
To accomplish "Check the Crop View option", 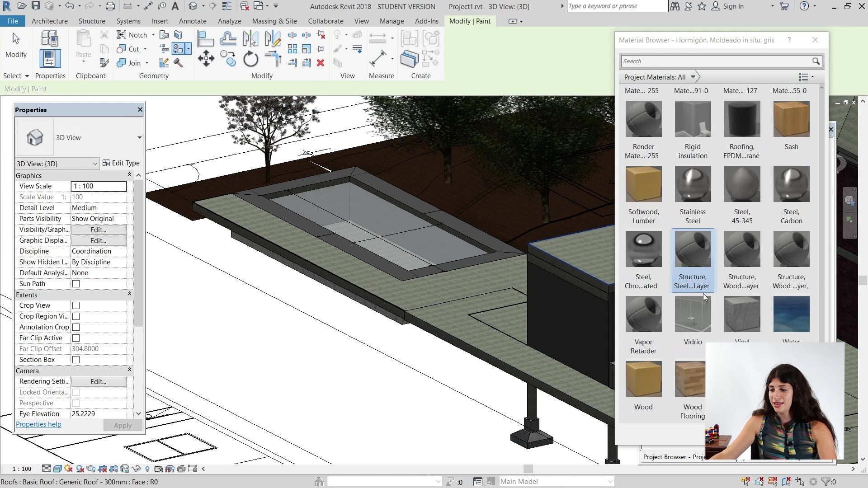I will point(75,305).
